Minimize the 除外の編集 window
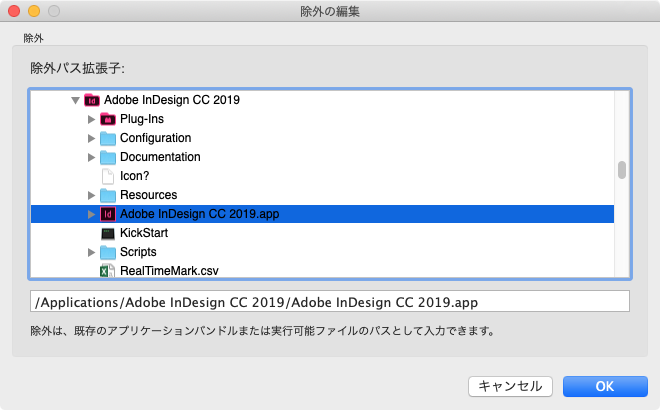Screen dimensions: 660x410 coord(34,11)
